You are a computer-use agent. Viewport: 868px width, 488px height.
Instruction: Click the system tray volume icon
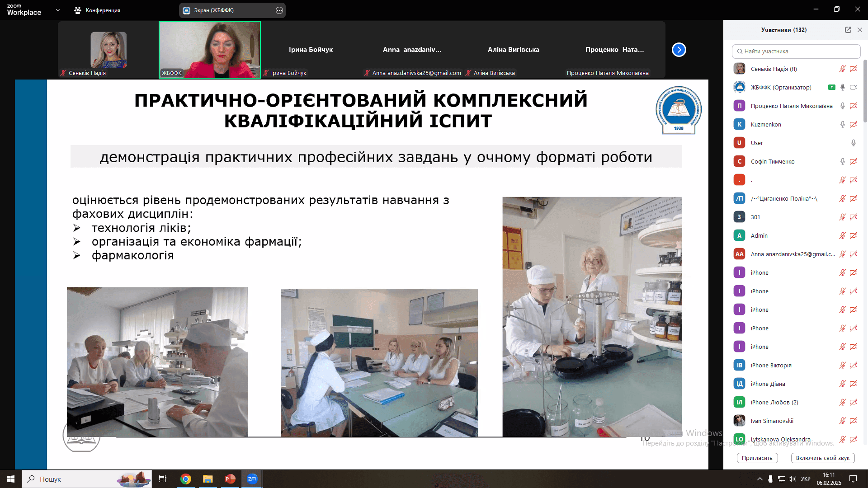792,479
